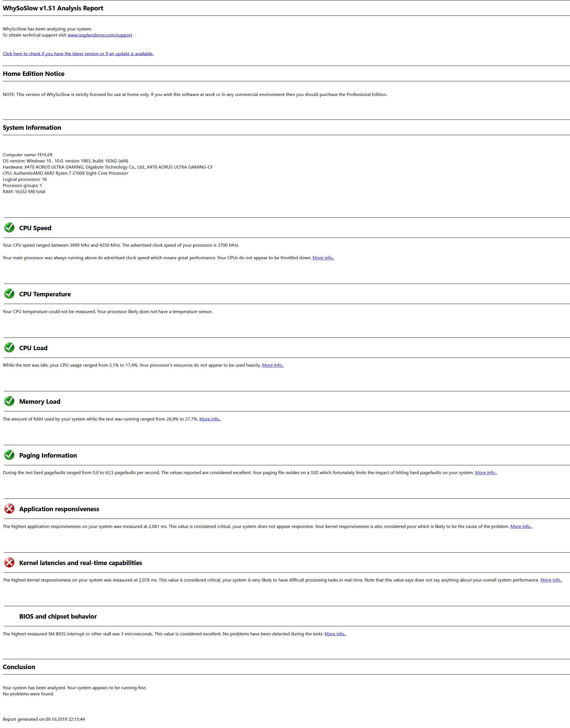Click the red X icon next to Kernel latencies
Viewport: 570px width, 728px height.
click(x=9, y=562)
